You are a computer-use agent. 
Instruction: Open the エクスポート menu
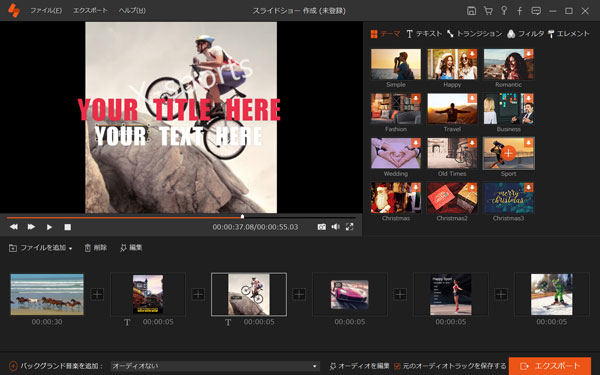(x=90, y=10)
